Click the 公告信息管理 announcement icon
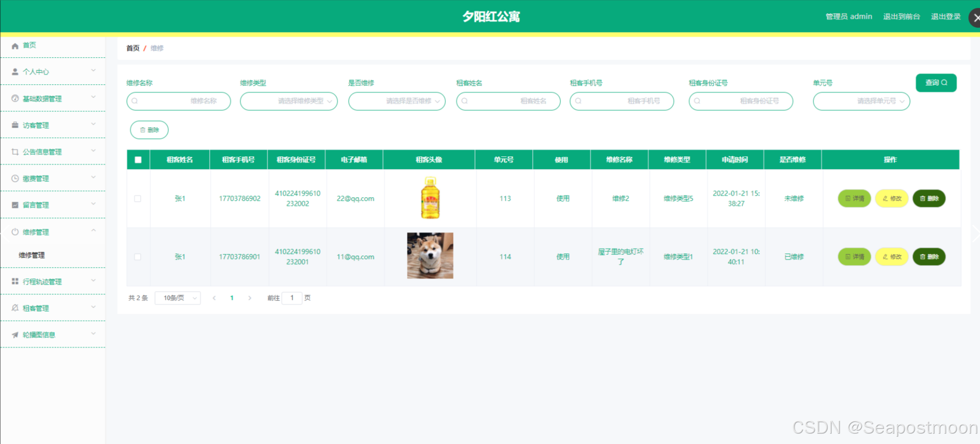This screenshot has height=444, width=980. [15, 151]
